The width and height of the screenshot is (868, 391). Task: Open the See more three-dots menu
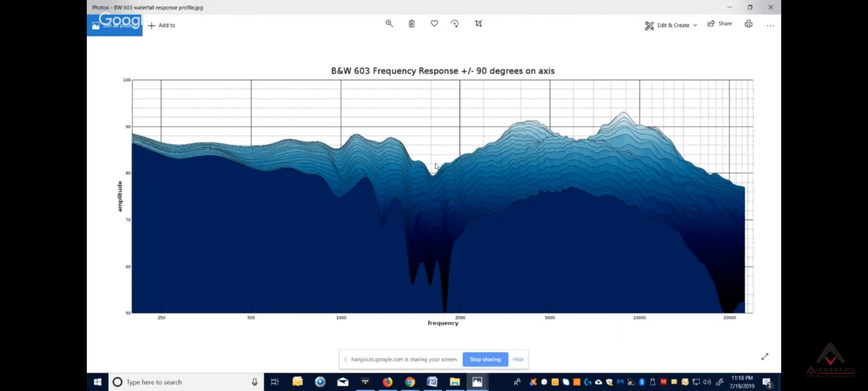point(770,25)
